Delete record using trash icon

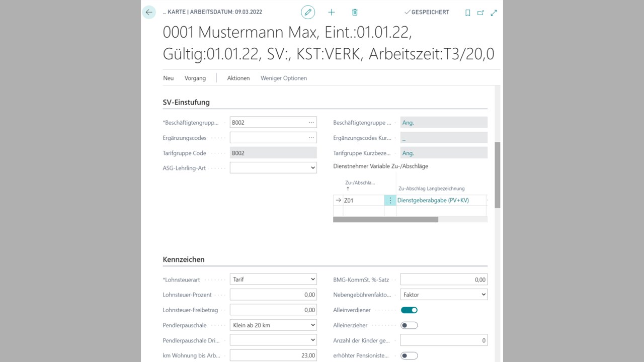click(355, 12)
